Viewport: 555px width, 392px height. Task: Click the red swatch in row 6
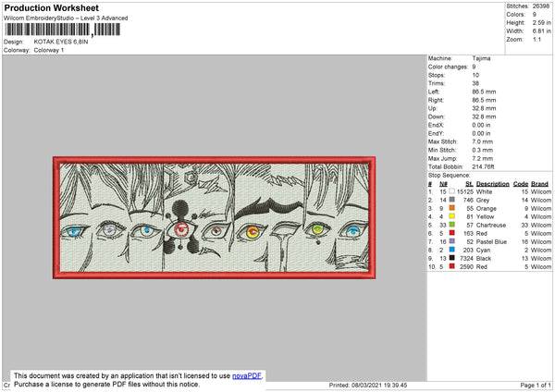click(x=451, y=233)
